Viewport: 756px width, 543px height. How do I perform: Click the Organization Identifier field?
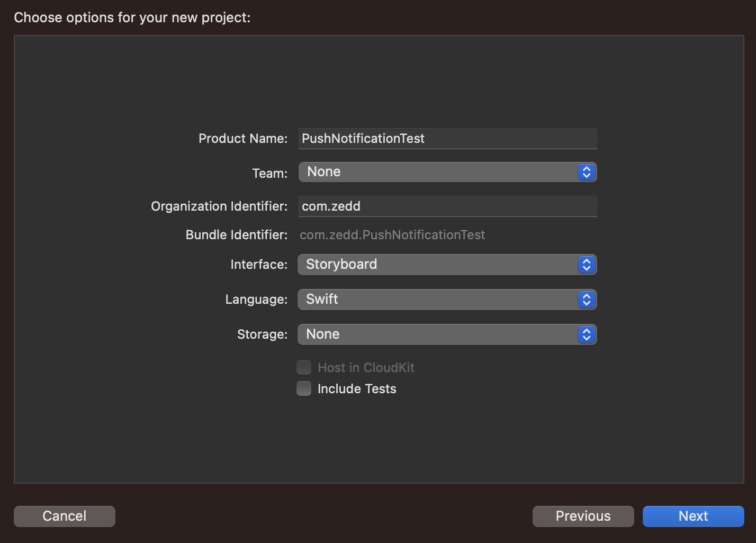(447, 206)
